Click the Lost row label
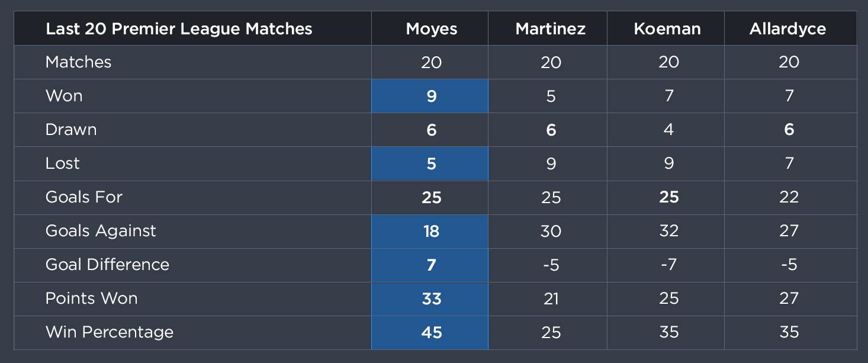This screenshot has height=363, width=868. pos(62,163)
